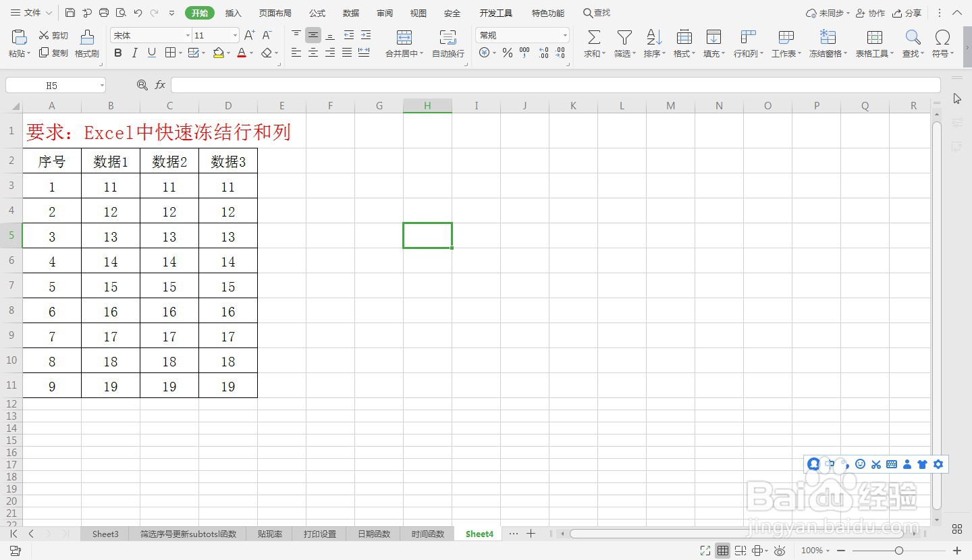Open the fill color bucket swatch
The height and width of the screenshot is (560, 972).
coord(218,53)
